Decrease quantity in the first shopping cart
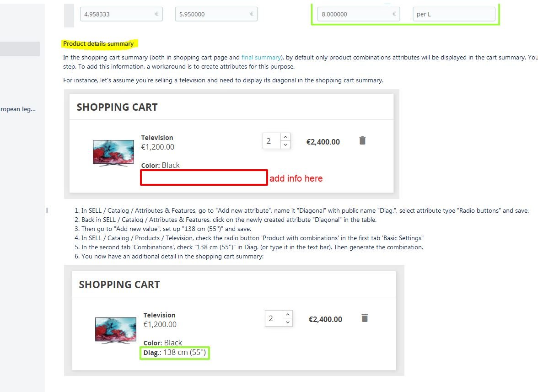 pyautogui.click(x=285, y=145)
